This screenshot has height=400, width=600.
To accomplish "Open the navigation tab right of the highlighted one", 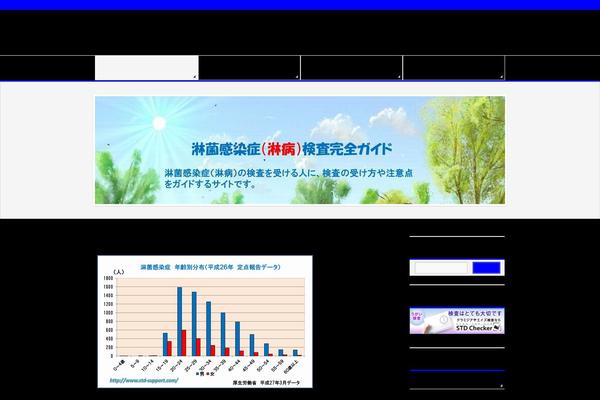I will 249,68.
